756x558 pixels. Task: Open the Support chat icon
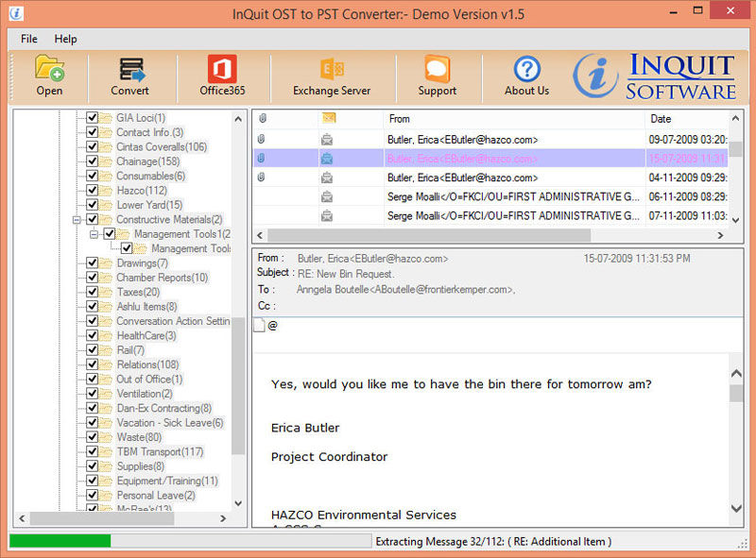click(x=437, y=69)
